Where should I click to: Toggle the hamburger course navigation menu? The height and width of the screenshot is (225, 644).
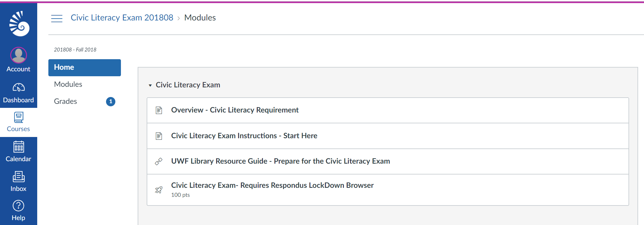coord(57,19)
